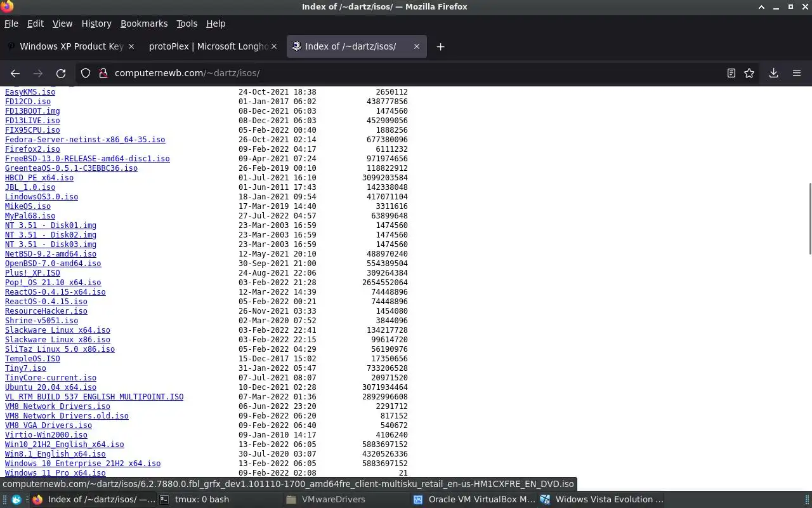The height and width of the screenshot is (508, 812).
Task: Open the Help menu
Action: (x=216, y=23)
